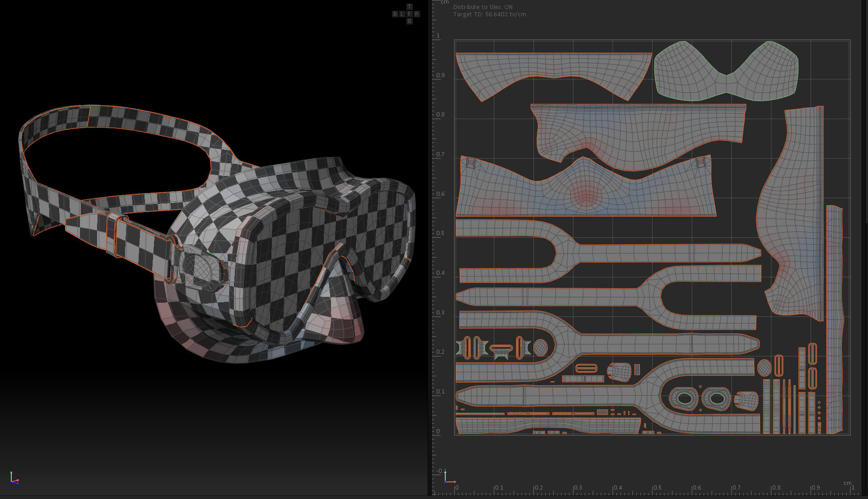Select the tall hourglass-shaped island below the butterfly island
Screen dimensions: 868x499
tap(790, 212)
